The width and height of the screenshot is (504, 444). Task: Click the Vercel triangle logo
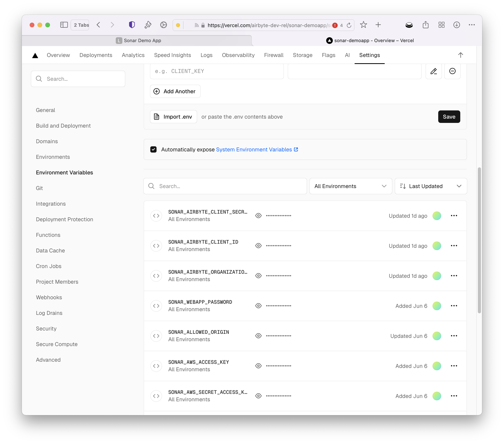(35, 55)
